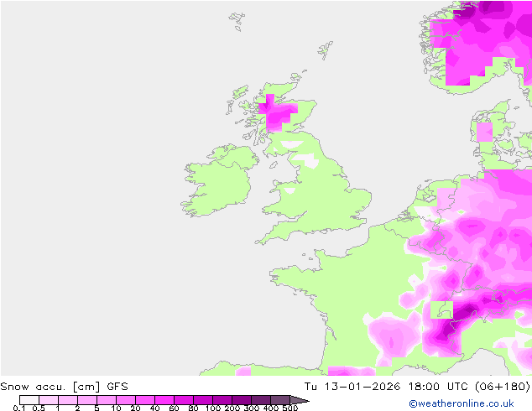The height and width of the screenshot is (411, 532).
Task: Click the 0.1–0.5 cm legend swatch
Action: coord(29,400)
